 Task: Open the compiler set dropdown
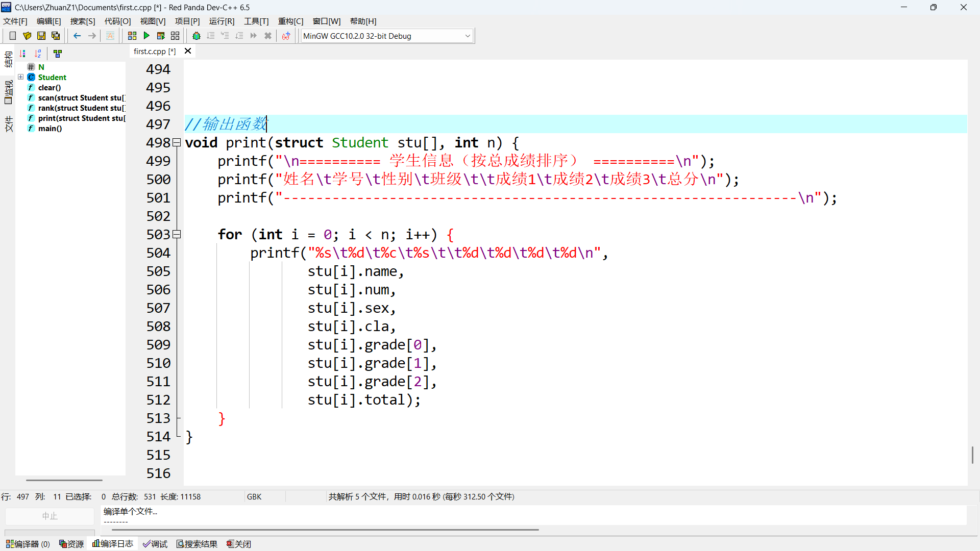pyautogui.click(x=468, y=36)
